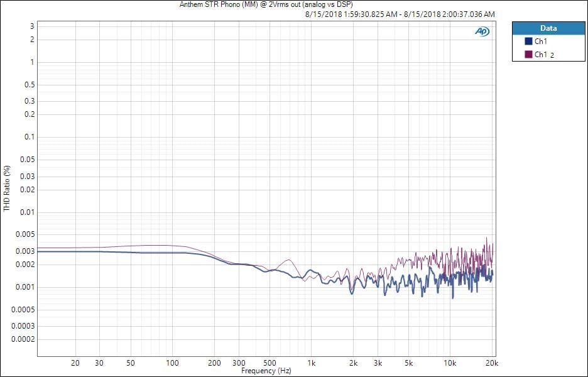Image resolution: width=588 pixels, height=377 pixels.
Task: Click the AP logo in the chart corner
Action: 482,31
